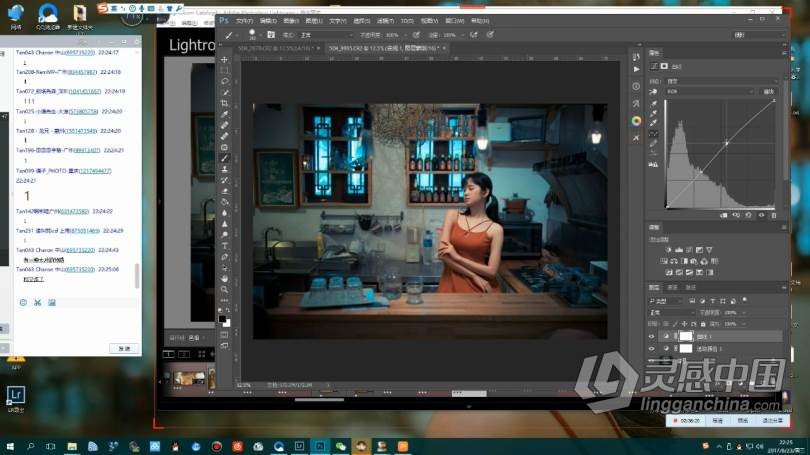Open the workspace switcher dropdown at top right
Image resolution: width=810 pixels, height=455 pixels.
click(x=758, y=35)
